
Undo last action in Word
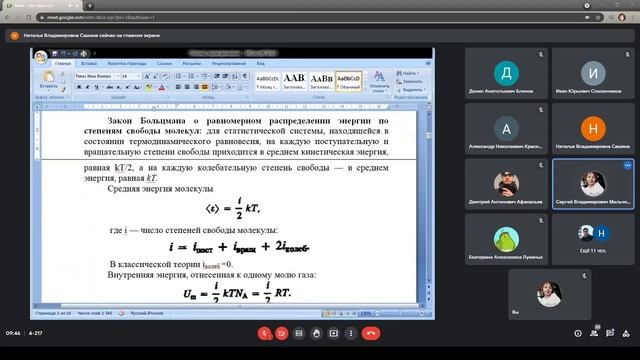[63, 53]
